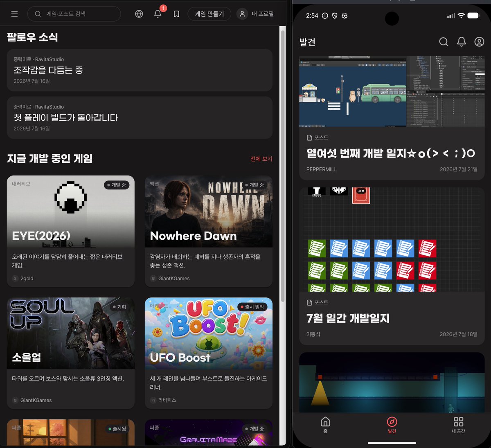Click the PEPPERMILL author name
The height and width of the screenshot is (448, 491).
pyautogui.click(x=322, y=169)
